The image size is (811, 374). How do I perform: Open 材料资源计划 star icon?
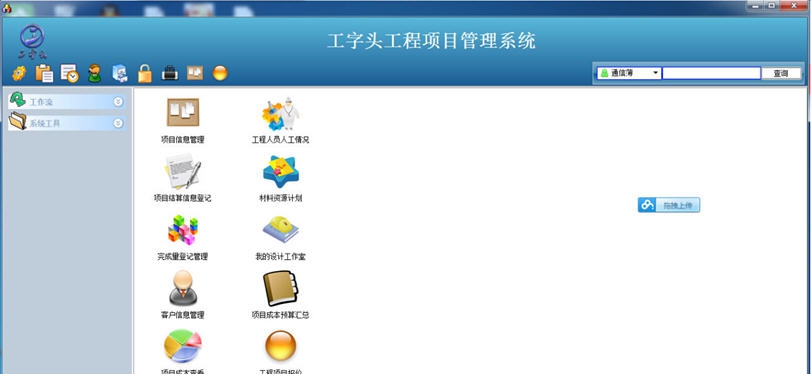tap(281, 172)
